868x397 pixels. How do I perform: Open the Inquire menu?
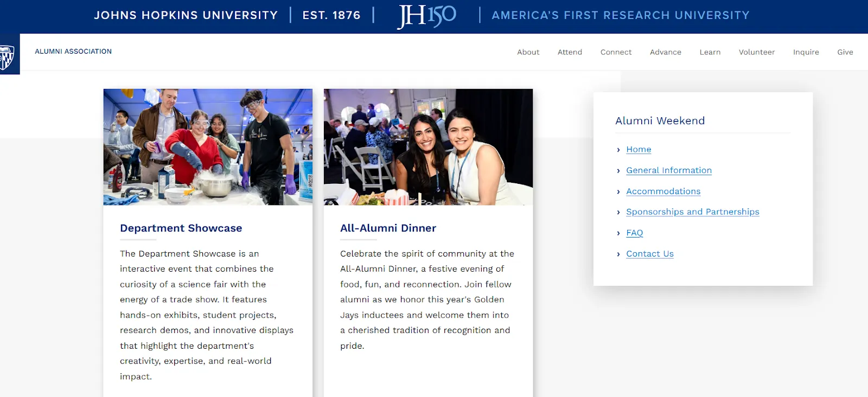tap(806, 52)
